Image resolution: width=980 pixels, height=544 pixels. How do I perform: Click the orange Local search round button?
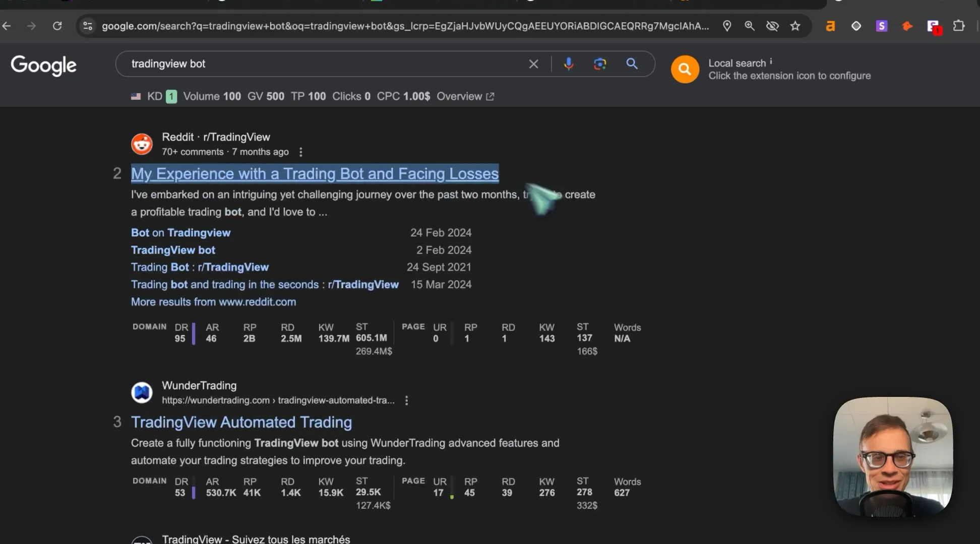point(685,69)
